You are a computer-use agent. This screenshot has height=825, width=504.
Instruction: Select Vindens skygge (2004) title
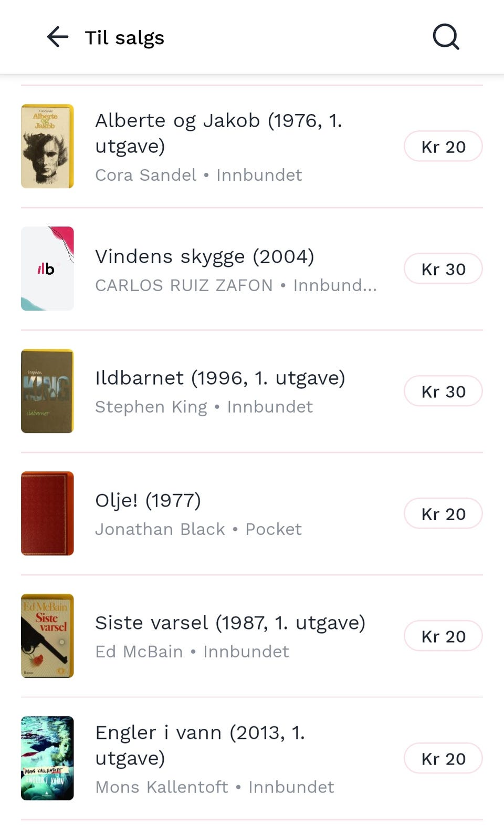[x=205, y=256]
